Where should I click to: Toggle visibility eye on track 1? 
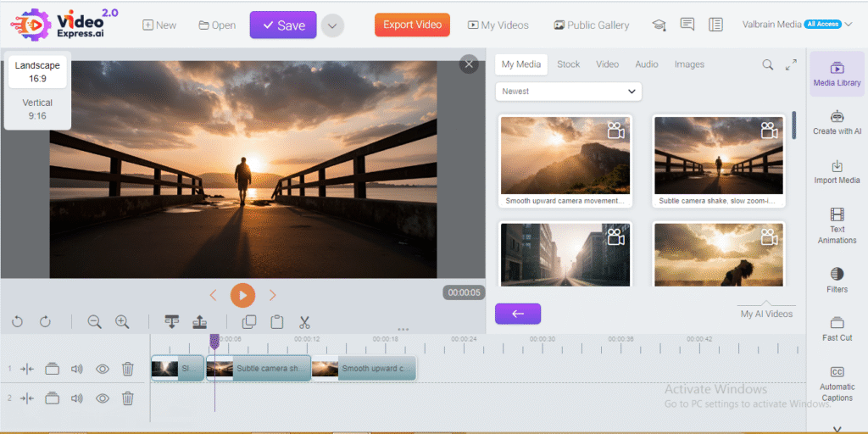[103, 369]
